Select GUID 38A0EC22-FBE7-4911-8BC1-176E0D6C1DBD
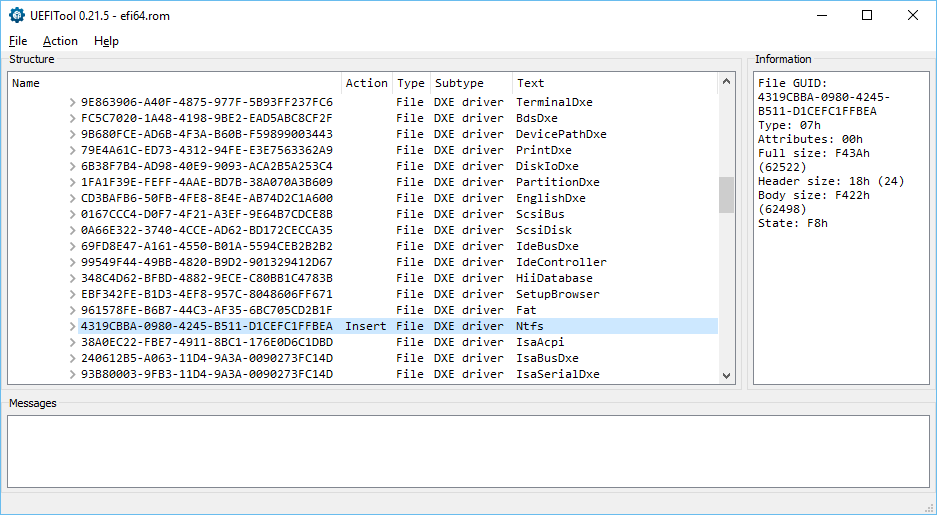The image size is (937, 515). (x=207, y=342)
